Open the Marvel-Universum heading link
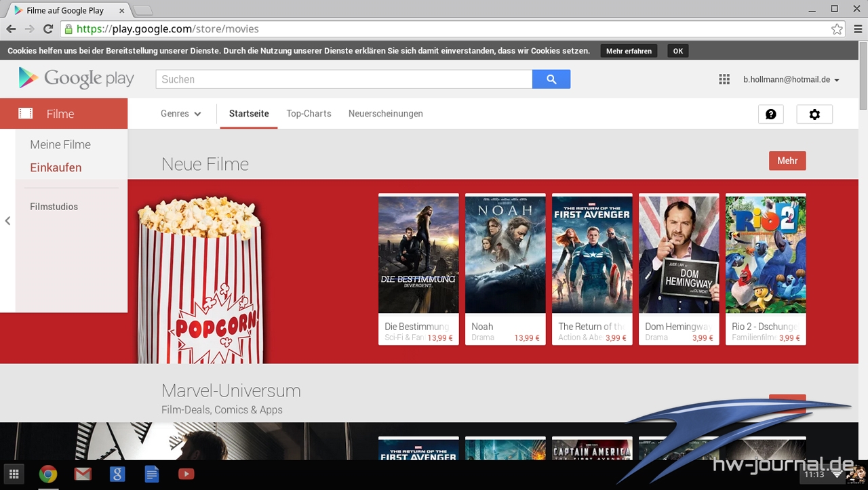The width and height of the screenshot is (868, 490). (x=231, y=391)
